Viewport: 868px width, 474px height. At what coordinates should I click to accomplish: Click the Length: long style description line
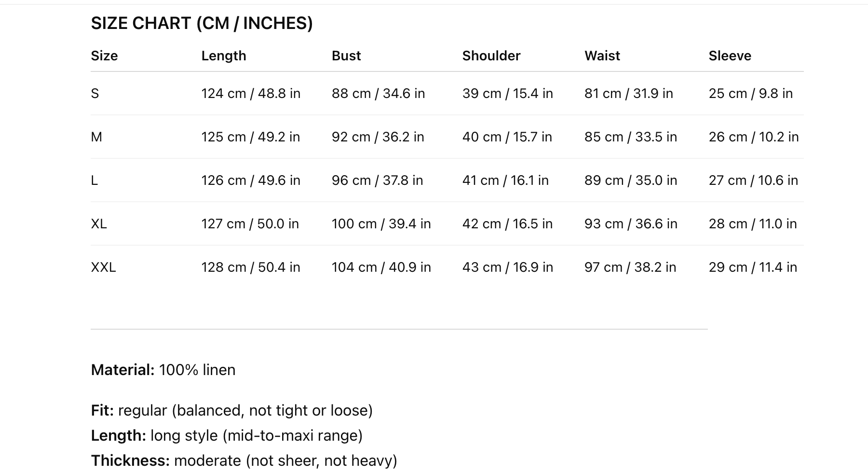point(227,435)
